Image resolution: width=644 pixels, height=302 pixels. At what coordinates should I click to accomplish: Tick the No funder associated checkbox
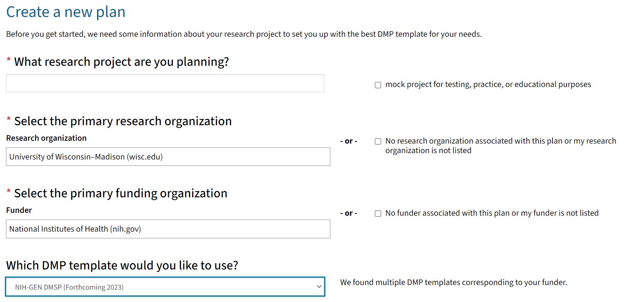378,214
